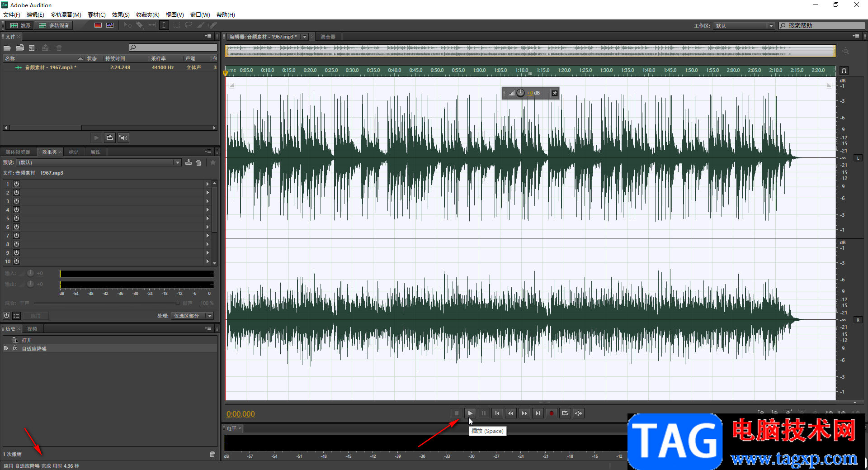Open the 文件(F) menu
Viewport: 868px width, 470px height.
[11, 14]
